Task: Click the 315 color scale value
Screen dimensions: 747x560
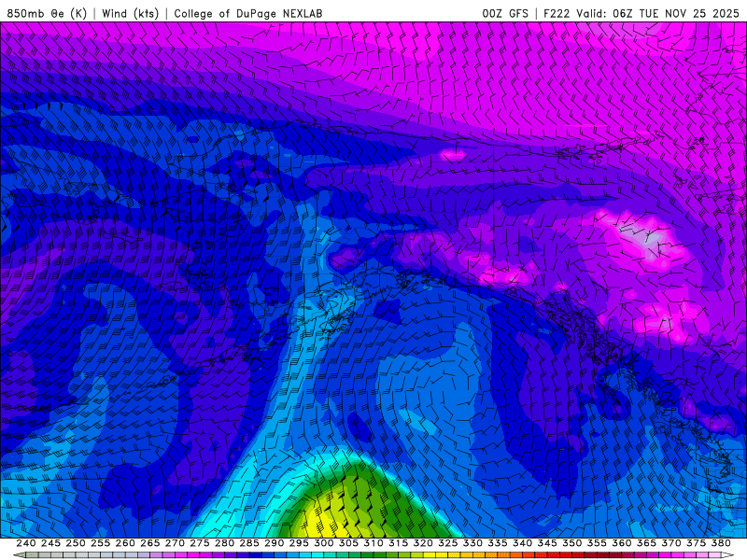Action: (399, 543)
